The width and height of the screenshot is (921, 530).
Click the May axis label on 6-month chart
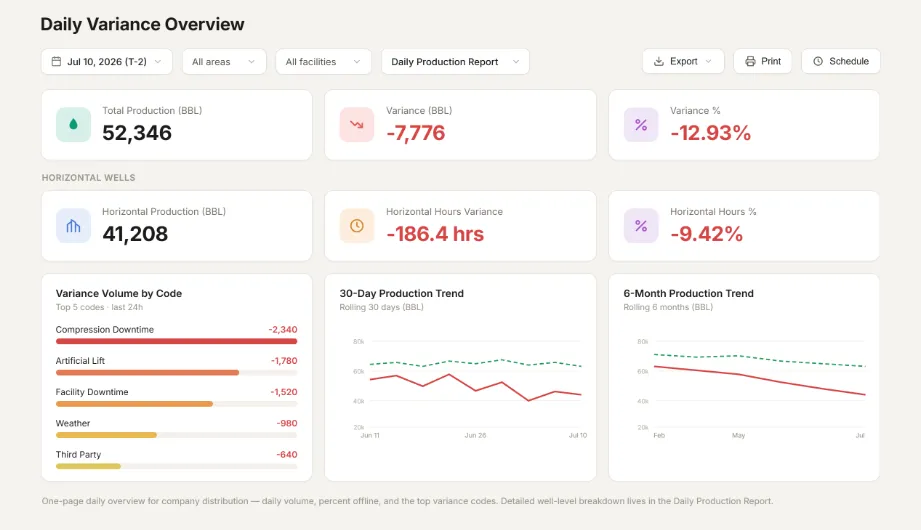click(x=738, y=435)
